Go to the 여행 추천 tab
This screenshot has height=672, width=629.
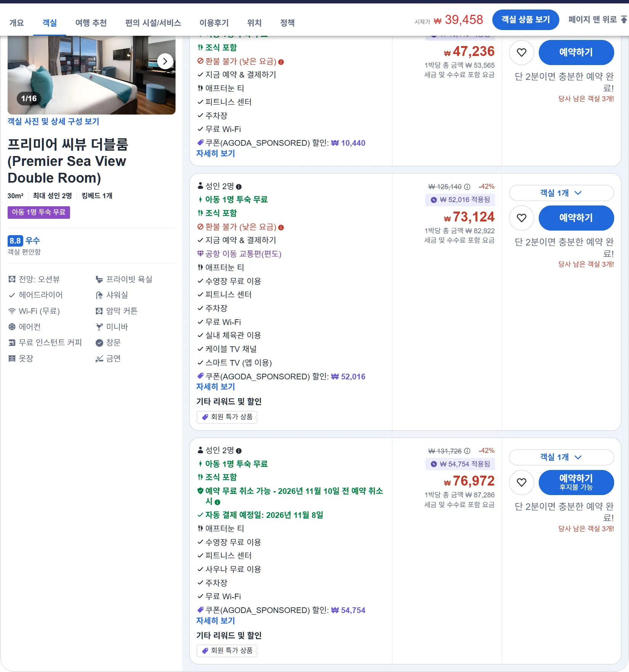91,23
